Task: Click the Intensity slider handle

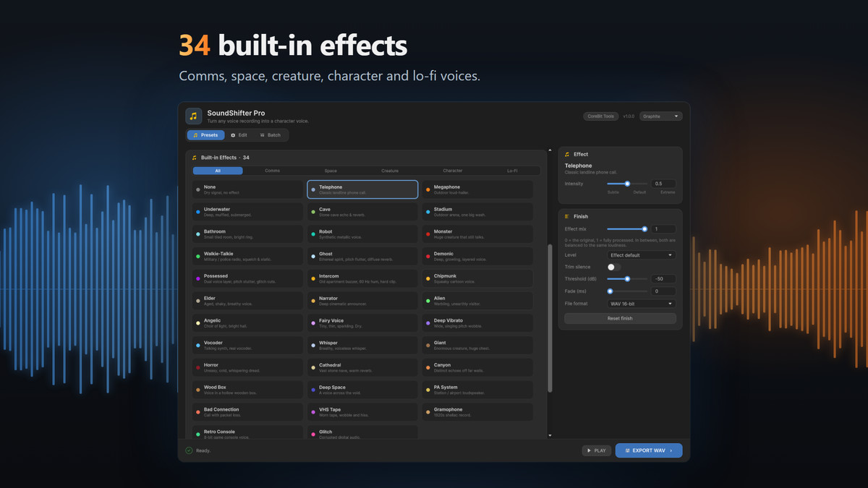Action: pos(627,184)
